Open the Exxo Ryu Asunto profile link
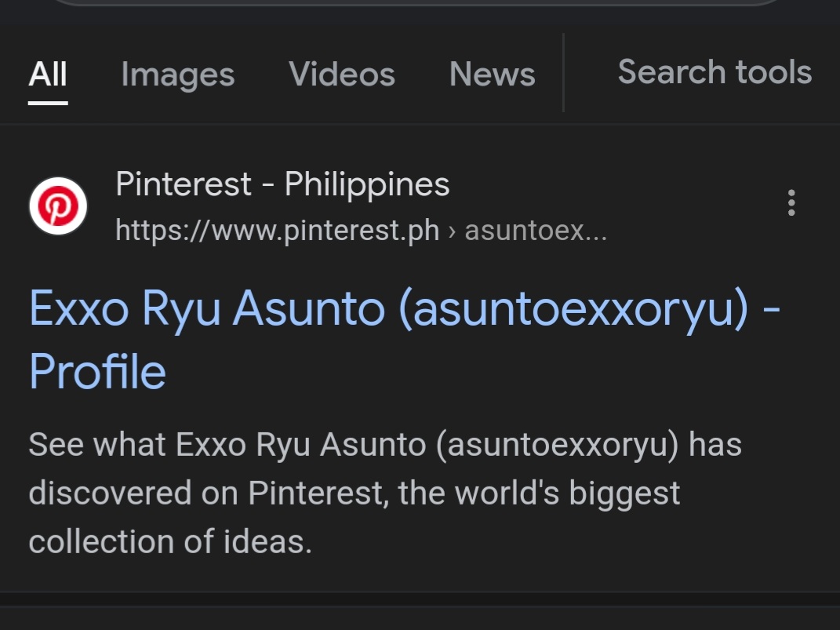The image size is (840, 630). pos(405,339)
